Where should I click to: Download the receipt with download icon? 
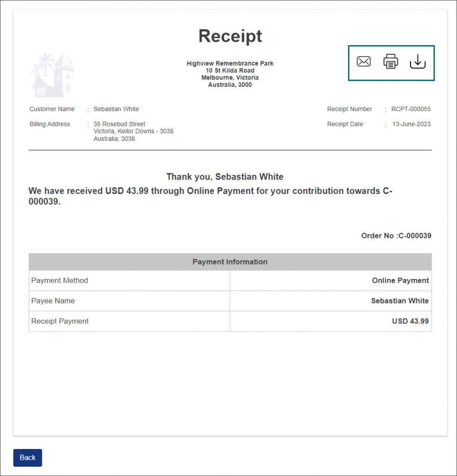pyautogui.click(x=417, y=61)
